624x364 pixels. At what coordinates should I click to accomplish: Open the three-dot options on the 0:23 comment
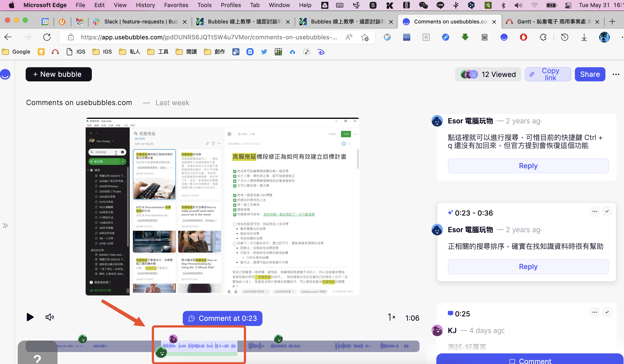pyautogui.click(x=595, y=211)
